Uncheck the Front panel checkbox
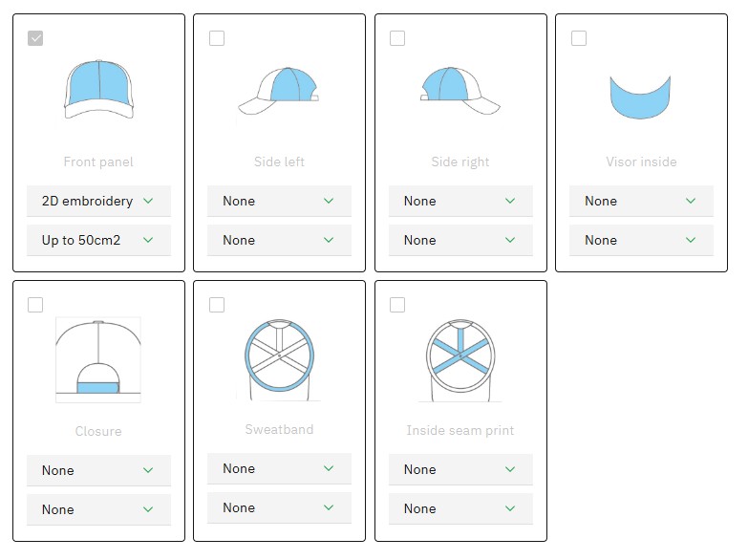 pyautogui.click(x=35, y=38)
